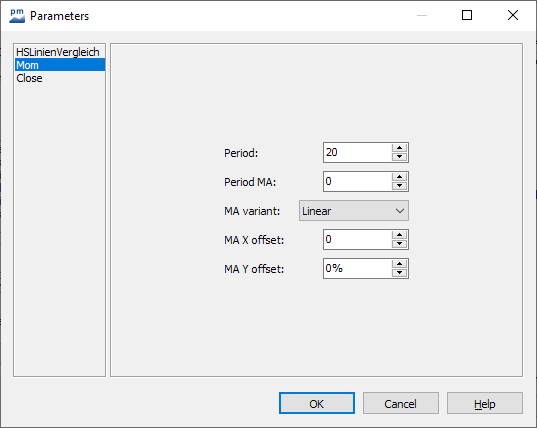Click the Cancel button
The width and height of the screenshot is (537, 428).
[x=401, y=403]
